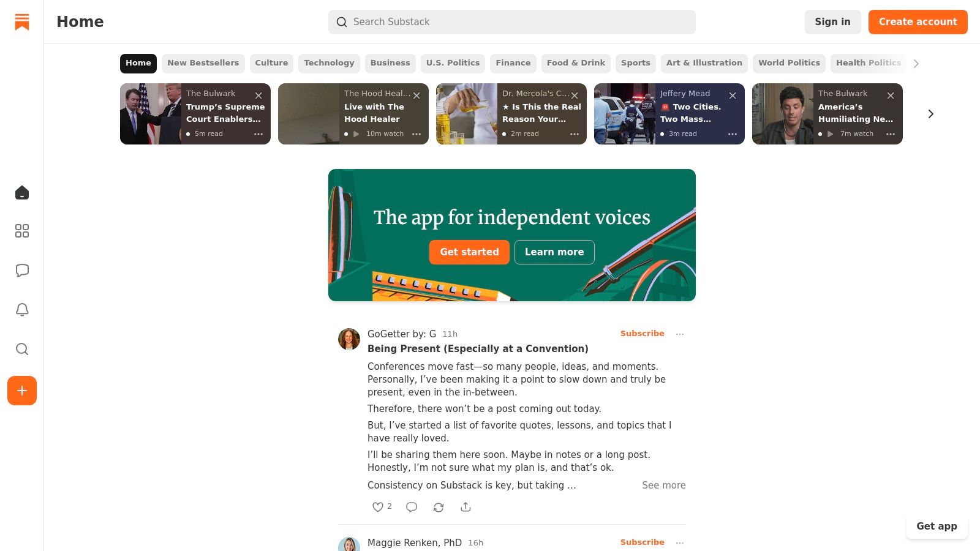Dismiss the Jeffery Mead story card
This screenshot has height=551, width=980.
(x=733, y=96)
